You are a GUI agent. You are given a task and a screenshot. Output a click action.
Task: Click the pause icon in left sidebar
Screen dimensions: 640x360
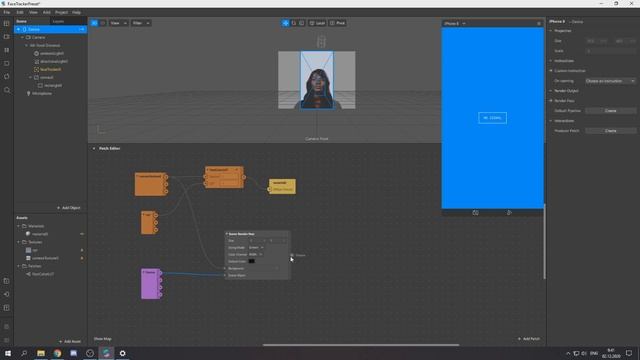coord(7,50)
